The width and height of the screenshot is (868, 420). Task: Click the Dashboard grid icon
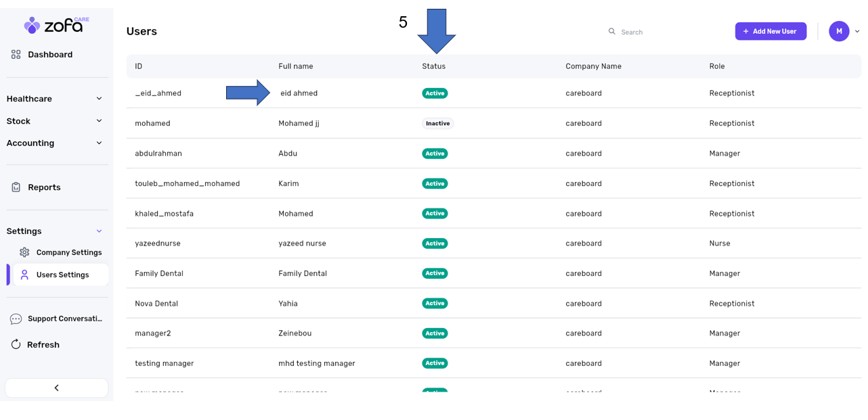point(16,55)
